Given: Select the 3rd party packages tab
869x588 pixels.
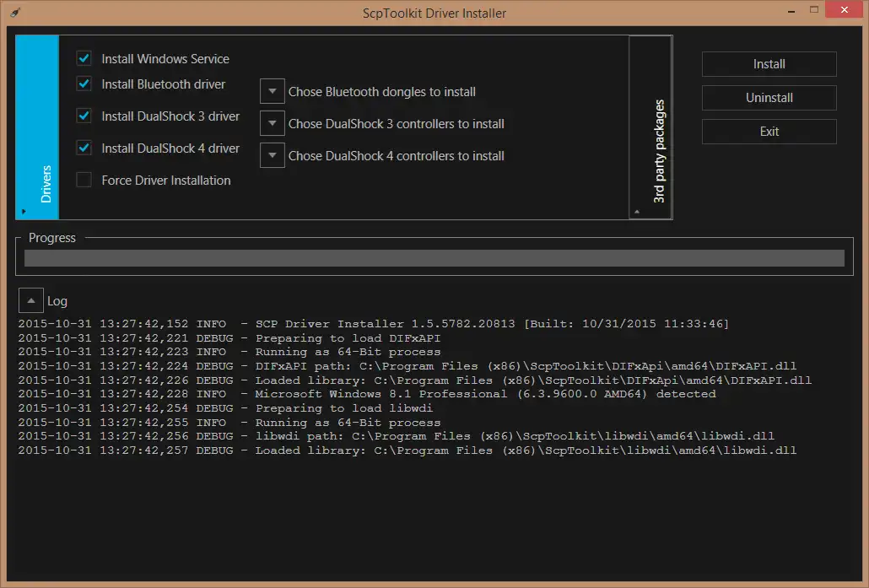Looking at the screenshot, I should (660, 127).
